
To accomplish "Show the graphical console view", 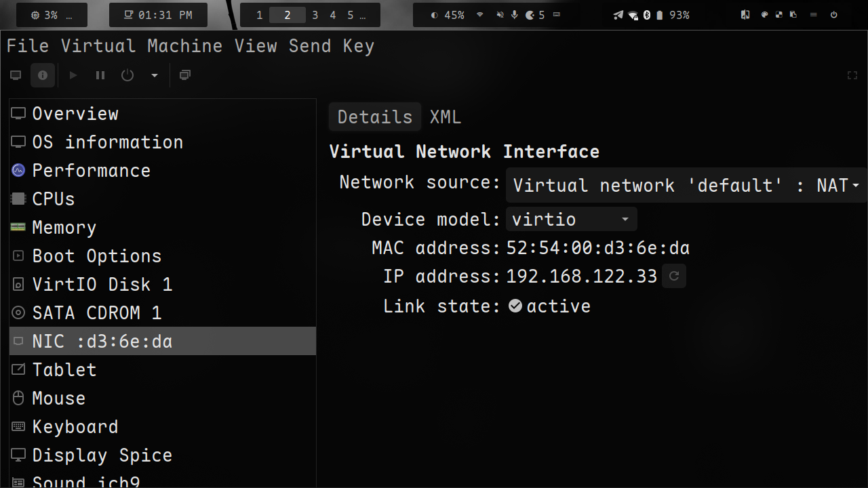I will pos(16,75).
